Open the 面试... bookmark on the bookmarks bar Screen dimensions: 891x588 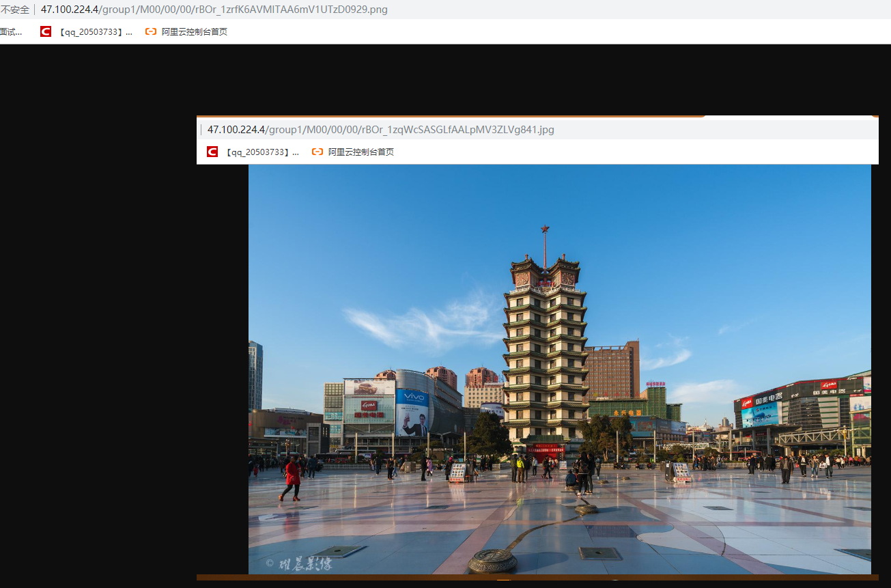pos(10,31)
